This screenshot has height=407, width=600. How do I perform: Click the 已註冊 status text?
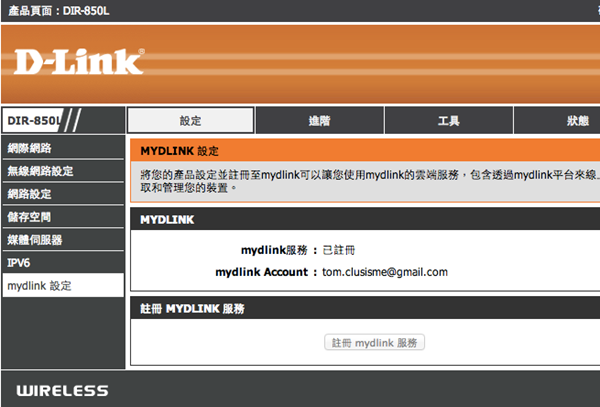coord(339,250)
